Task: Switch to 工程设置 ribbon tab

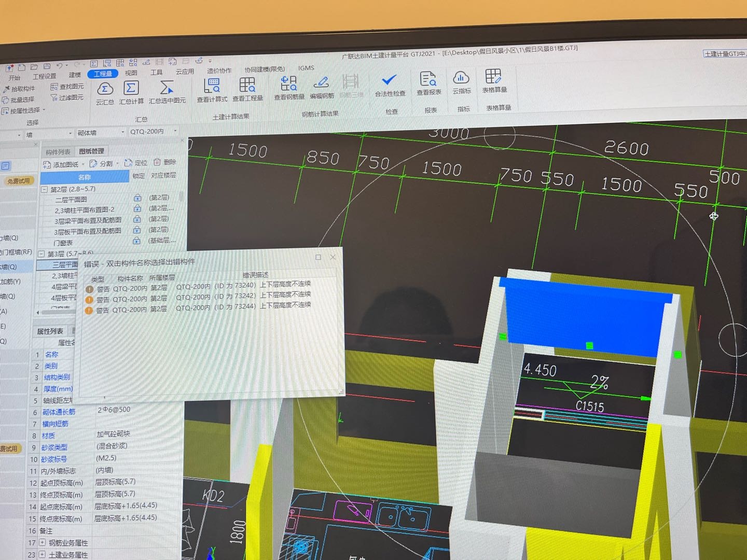Action: point(45,77)
